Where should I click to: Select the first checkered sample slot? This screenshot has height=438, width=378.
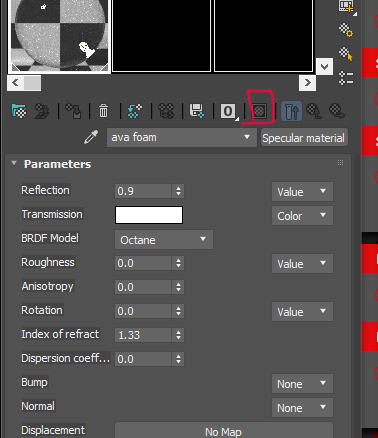59,35
